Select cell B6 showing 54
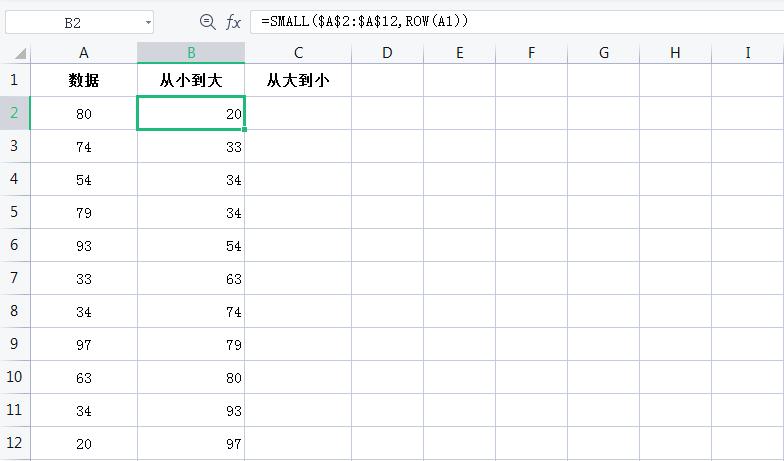Viewport: 784px width, 461px height. [x=191, y=245]
